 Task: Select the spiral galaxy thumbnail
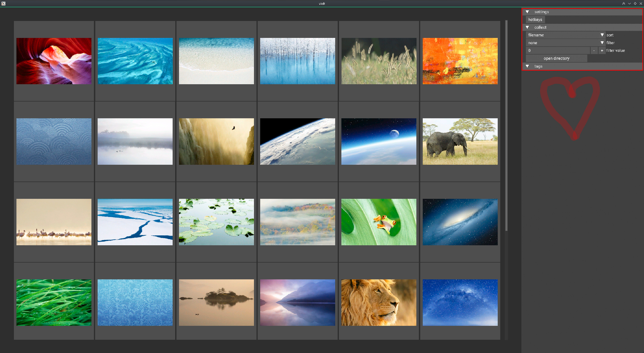(460, 222)
